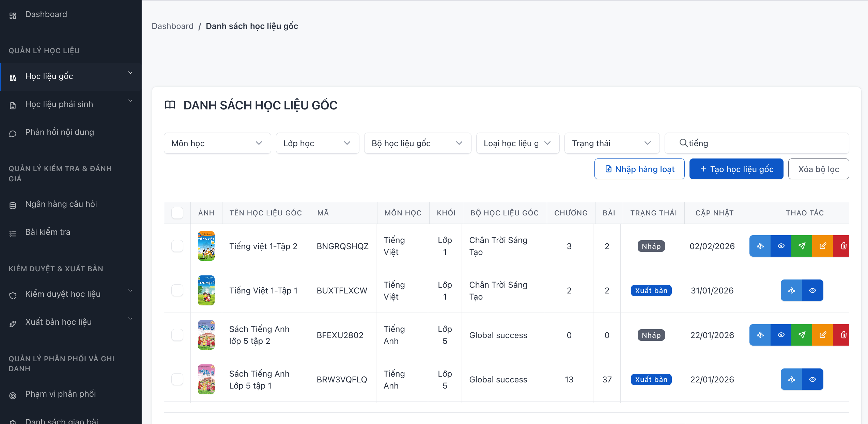Delete Sách Tiếng Anh lớp 5 tập 2 with trash icon
The image size is (868, 424).
coord(842,335)
